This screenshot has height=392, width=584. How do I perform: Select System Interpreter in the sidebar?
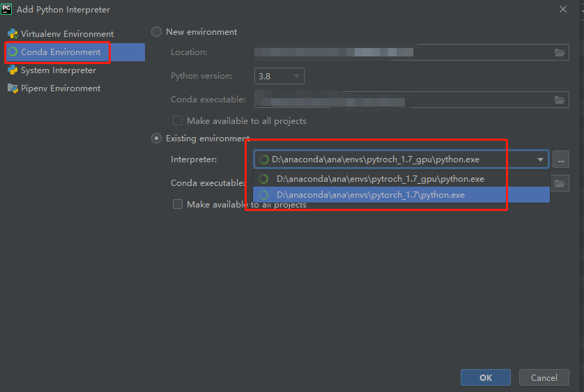pos(75,70)
